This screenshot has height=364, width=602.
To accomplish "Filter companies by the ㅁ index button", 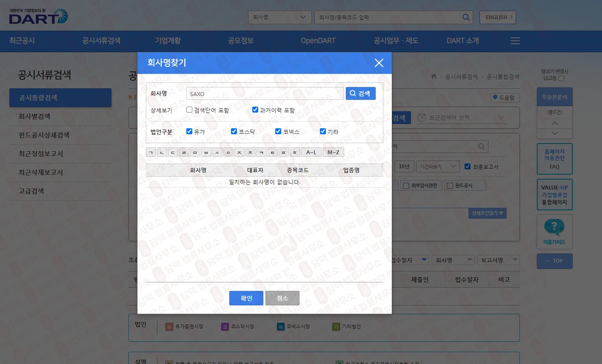I will click(x=195, y=152).
